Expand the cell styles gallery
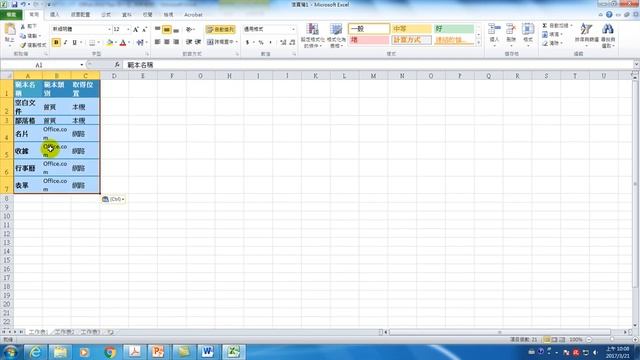This screenshot has height=360, width=640. 478,43
